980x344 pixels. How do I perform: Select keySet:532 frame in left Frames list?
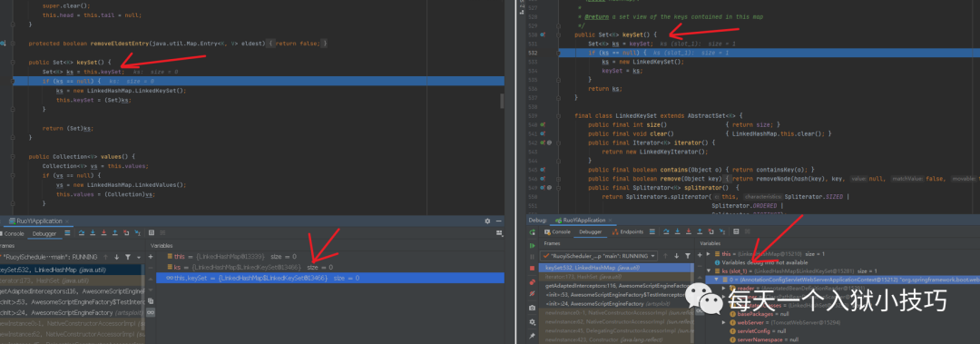72,270
